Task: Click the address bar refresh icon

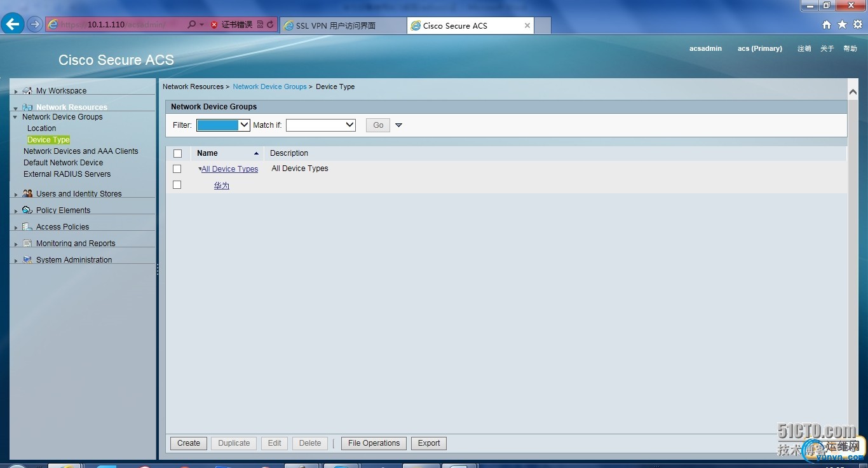Action: pos(271,25)
